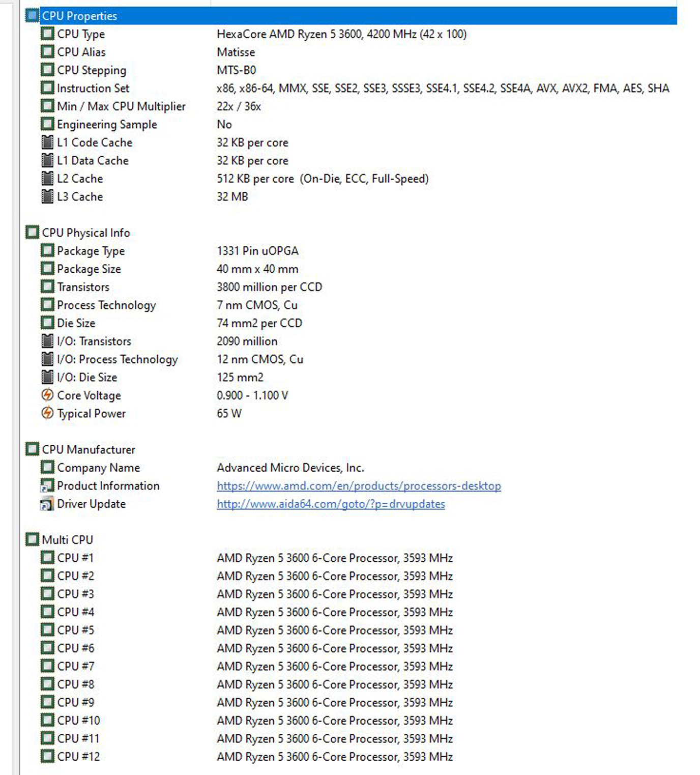Image resolution: width=700 pixels, height=775 pixels.
Task: Select the '1331 Pin uOPGA' value
Action: coord(257,251)
